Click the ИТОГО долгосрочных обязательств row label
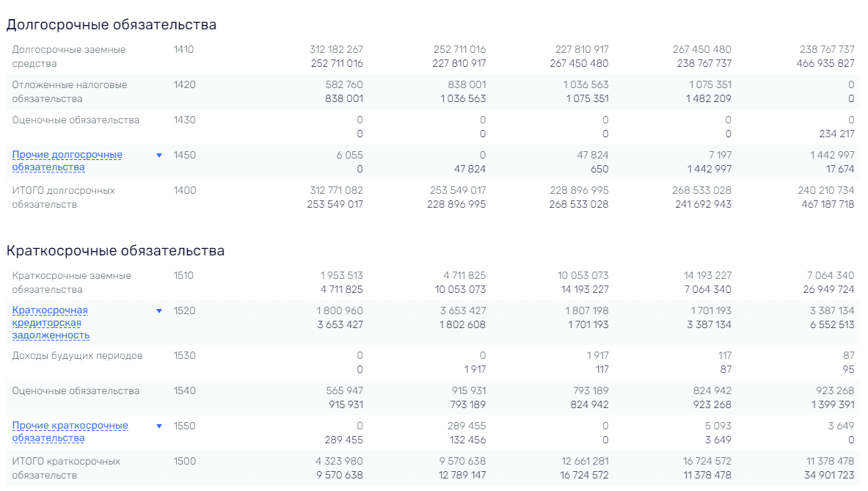The height and width of the screenshot is (491, 868). 63,197
